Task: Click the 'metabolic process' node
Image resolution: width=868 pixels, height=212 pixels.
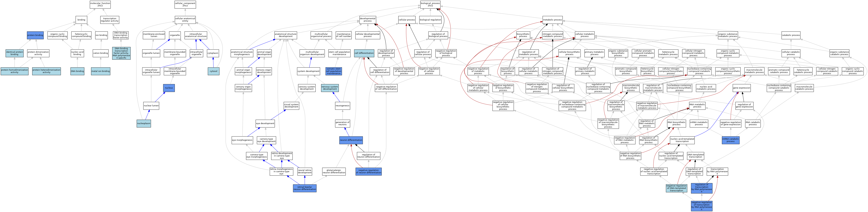Action: (553, 20)
